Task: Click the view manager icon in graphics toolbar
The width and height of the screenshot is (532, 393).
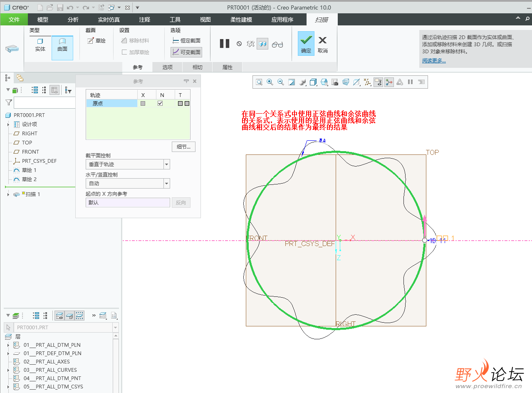Action: pos(324,82)
